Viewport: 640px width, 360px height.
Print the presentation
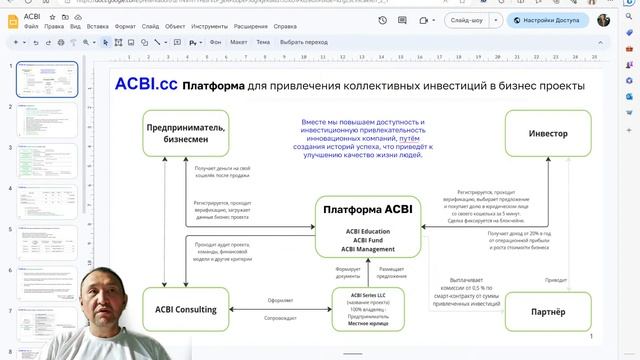(61, 42)
